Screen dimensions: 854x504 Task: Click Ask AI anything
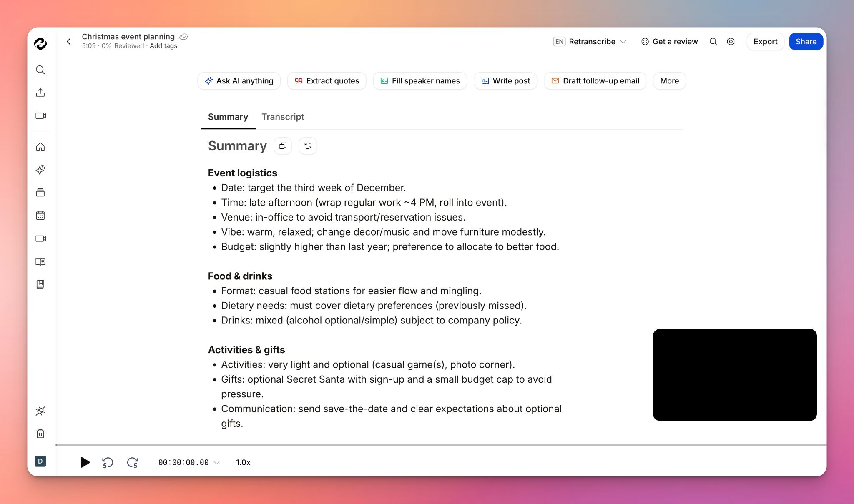[x=239, y=81]
